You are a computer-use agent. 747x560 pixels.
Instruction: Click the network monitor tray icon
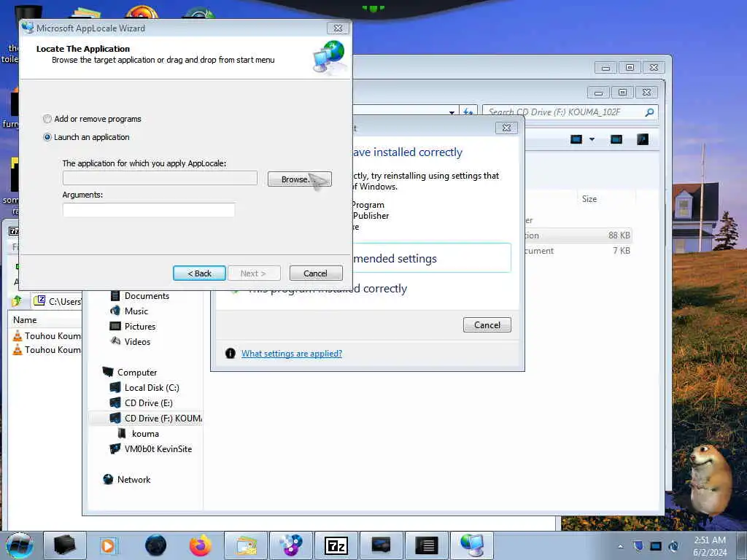coord(656,546)
